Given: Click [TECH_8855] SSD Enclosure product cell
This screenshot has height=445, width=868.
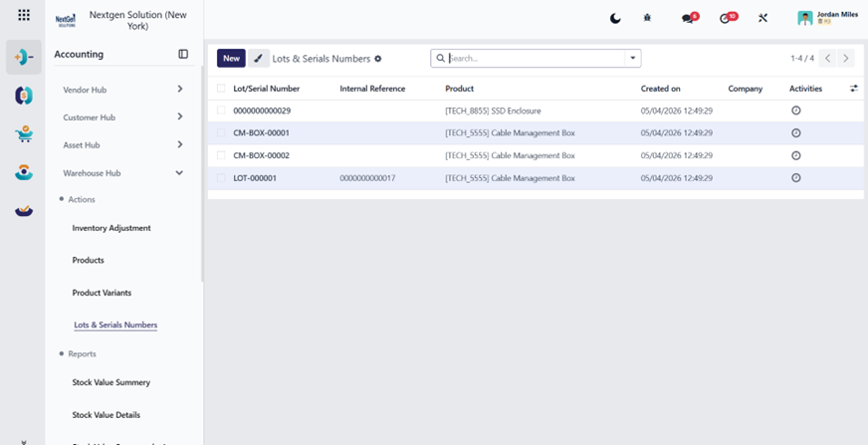Looking at the screenshot, I should point(494,111).
